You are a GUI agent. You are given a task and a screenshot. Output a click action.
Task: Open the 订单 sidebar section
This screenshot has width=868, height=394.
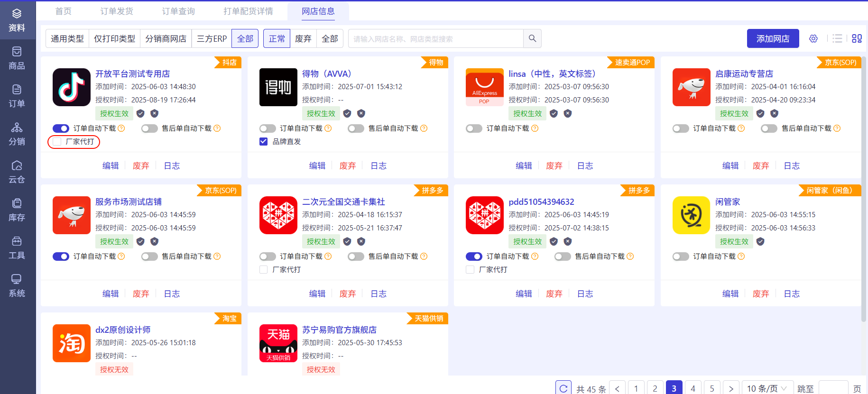(17, 96)
